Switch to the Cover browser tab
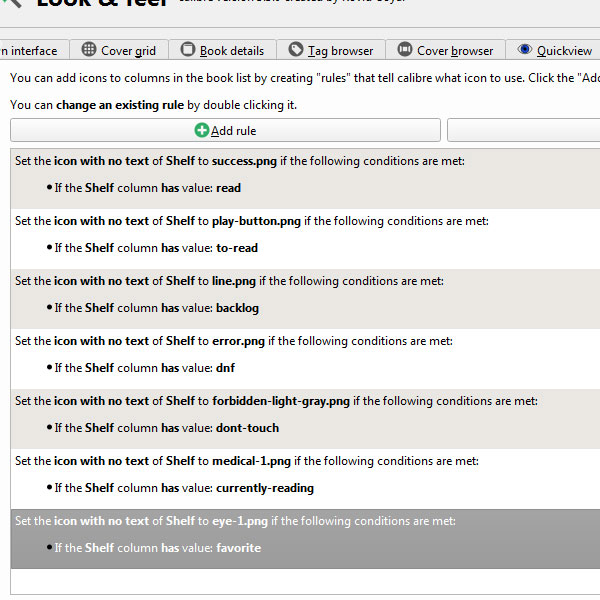The height and width of the screenshot is (600, 600). coord(445,50)
